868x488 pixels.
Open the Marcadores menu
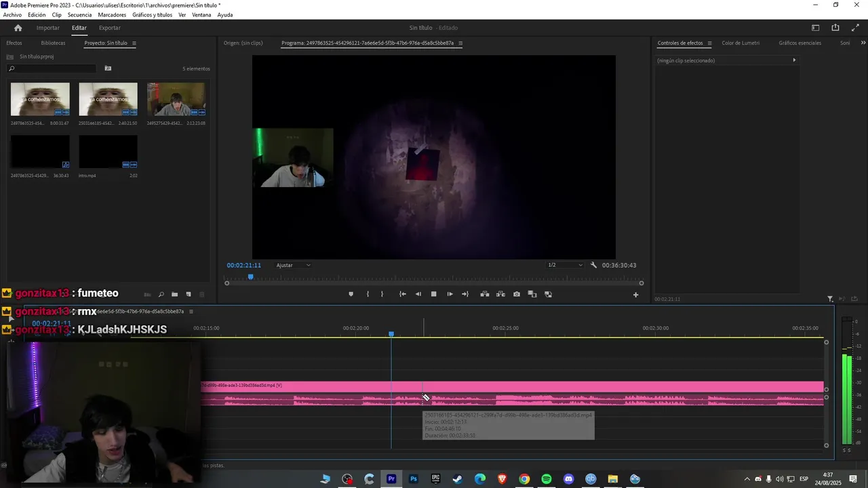click(x=112, y=15)
